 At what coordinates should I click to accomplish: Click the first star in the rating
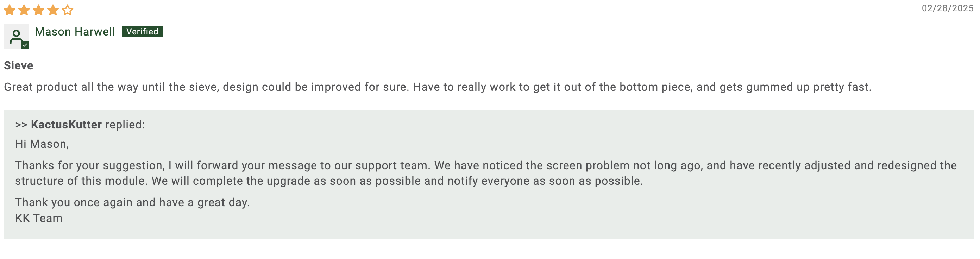pos(10,10)
